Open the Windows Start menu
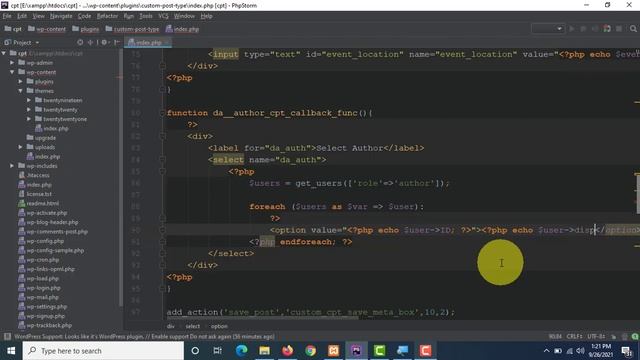Image resolution: width=640 pixels, height=360 pixels. 11,351
